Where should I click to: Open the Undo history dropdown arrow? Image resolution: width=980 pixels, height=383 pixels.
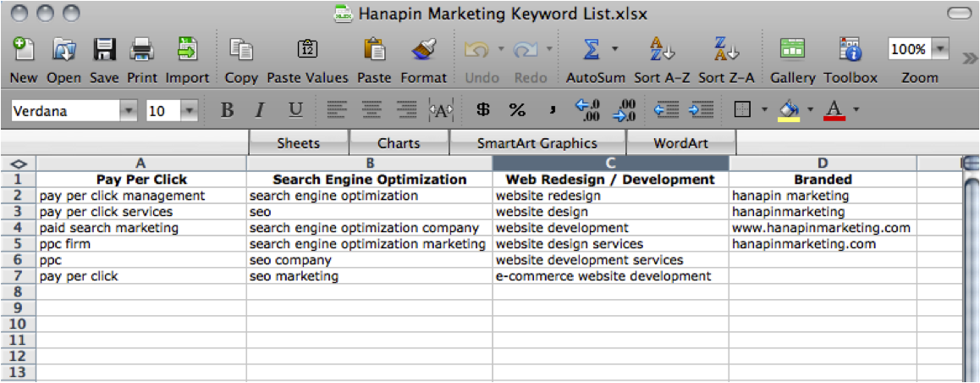(501, 48)
